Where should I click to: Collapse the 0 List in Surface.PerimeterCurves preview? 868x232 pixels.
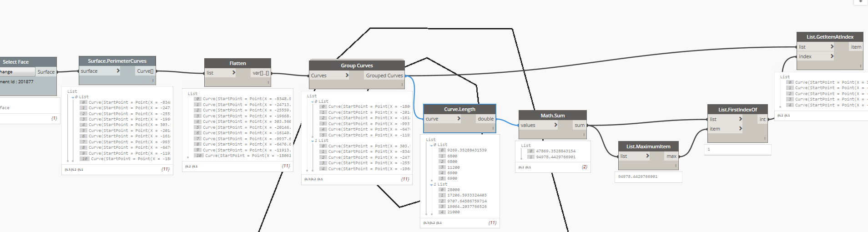coord(73,97)
